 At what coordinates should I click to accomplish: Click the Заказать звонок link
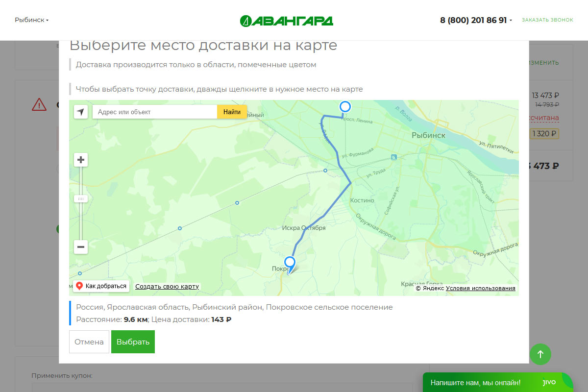547,20
